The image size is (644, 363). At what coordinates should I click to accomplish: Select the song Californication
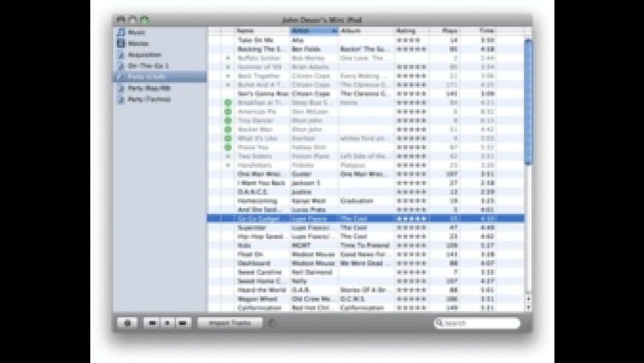click(260, 308)
